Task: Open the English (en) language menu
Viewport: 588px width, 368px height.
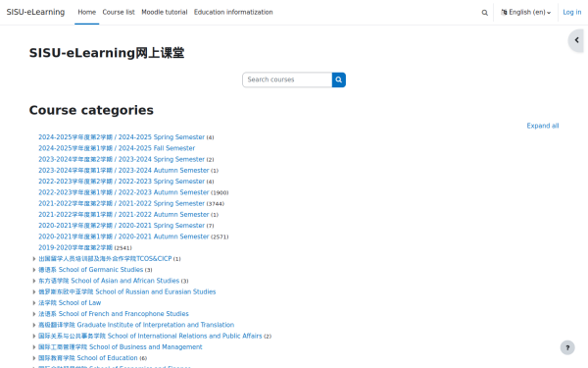Action: 525,13
